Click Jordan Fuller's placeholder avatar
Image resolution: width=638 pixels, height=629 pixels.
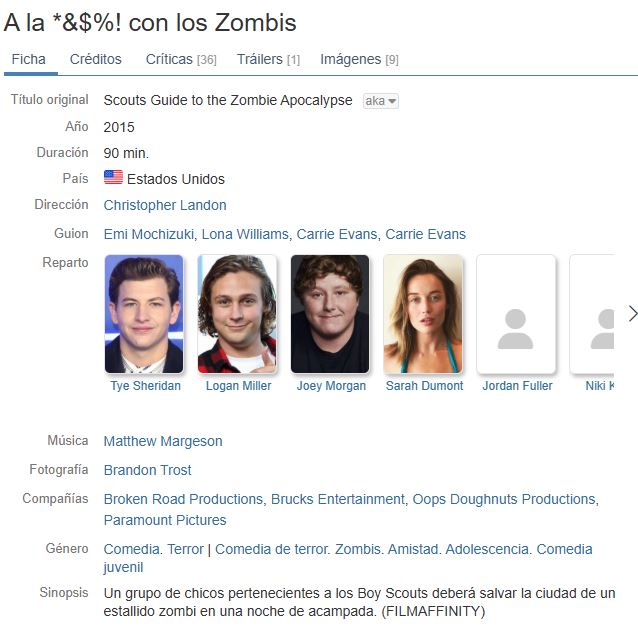point(516,314)
